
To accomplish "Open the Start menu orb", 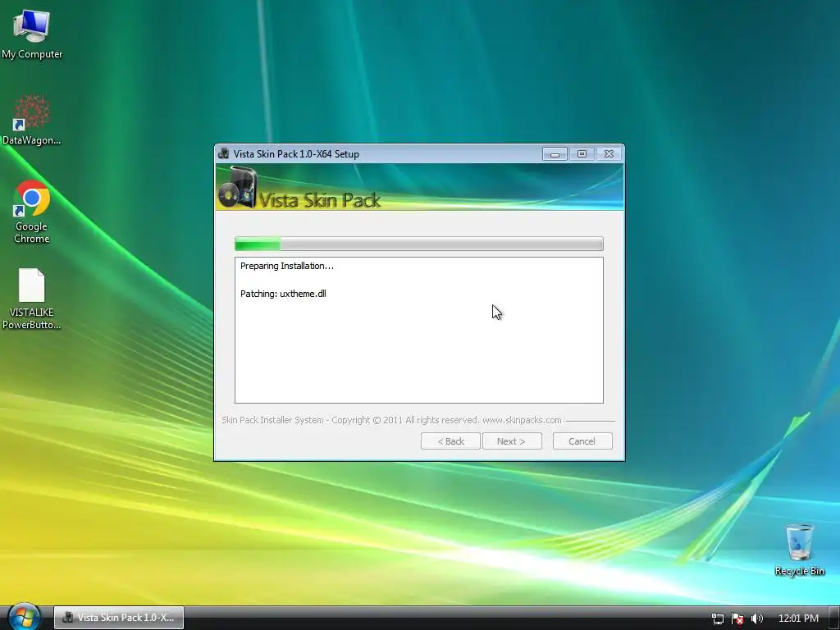I will click(24, 616).
